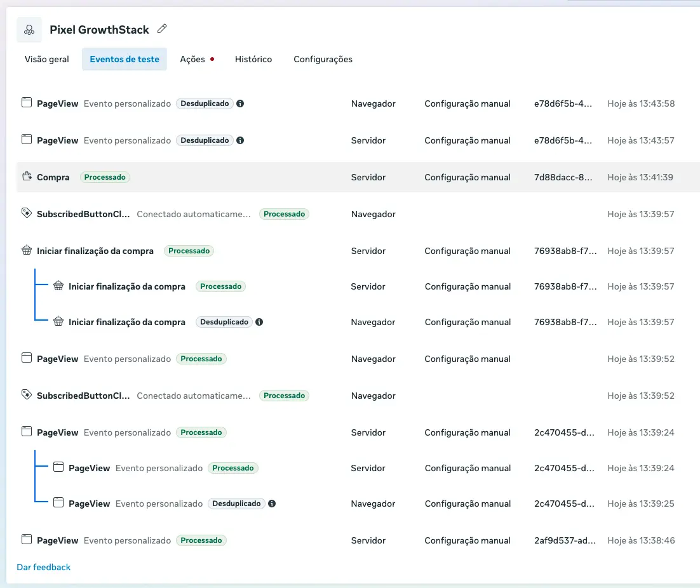
Task: Click Evento personalizado label at 13:38:46
Action: tap(127, 541)
